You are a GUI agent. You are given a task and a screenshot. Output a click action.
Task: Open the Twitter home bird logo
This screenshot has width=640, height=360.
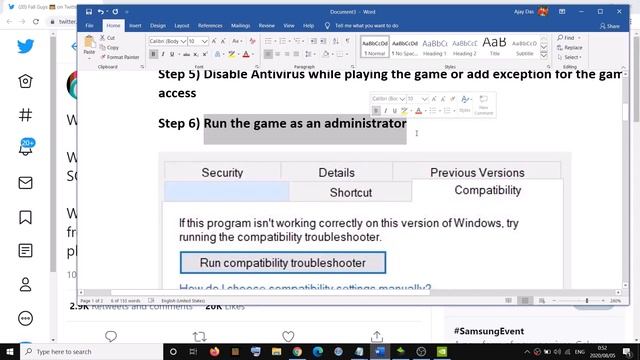tap(25, 46)
